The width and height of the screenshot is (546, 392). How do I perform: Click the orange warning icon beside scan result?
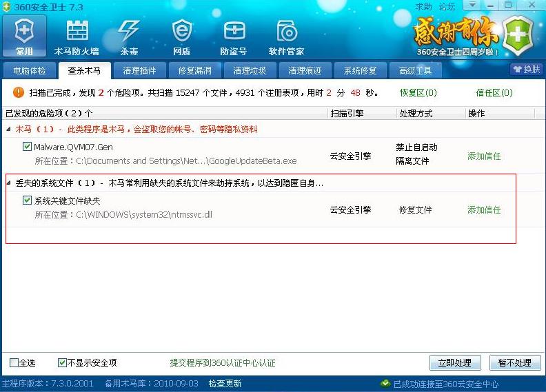[x=18, y=92]
